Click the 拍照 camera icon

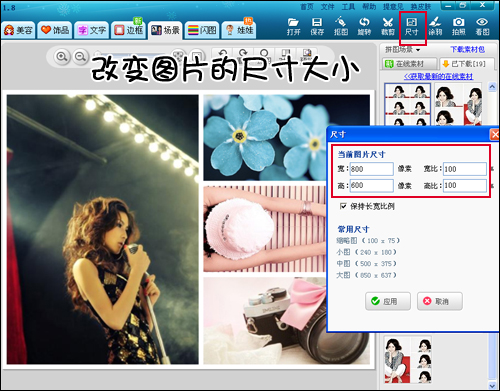(x=459, y=26)
